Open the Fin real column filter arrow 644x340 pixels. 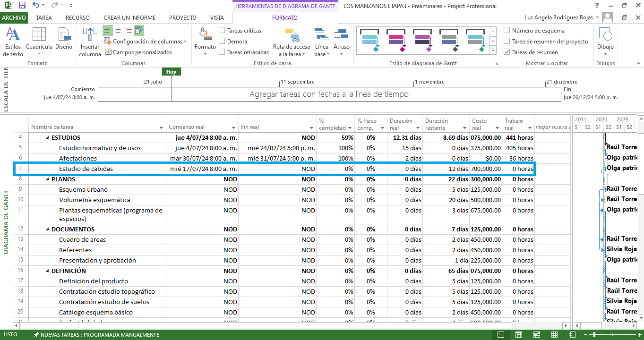(311, 128)
